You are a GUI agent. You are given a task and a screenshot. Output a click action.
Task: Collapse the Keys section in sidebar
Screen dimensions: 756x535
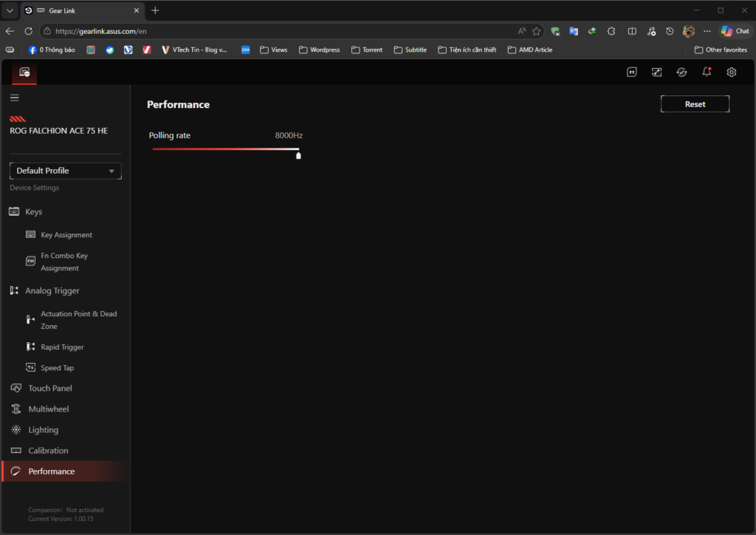[33, 211]
